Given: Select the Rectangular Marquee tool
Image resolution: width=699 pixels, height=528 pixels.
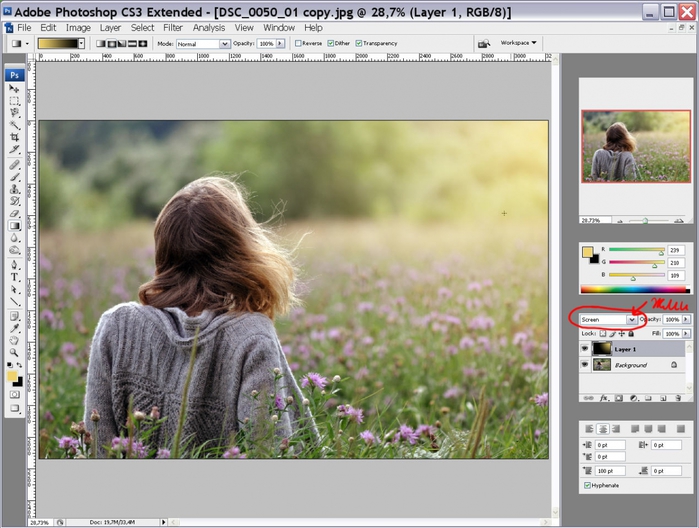Looking at the screenshot, I should tap(15, 101).
